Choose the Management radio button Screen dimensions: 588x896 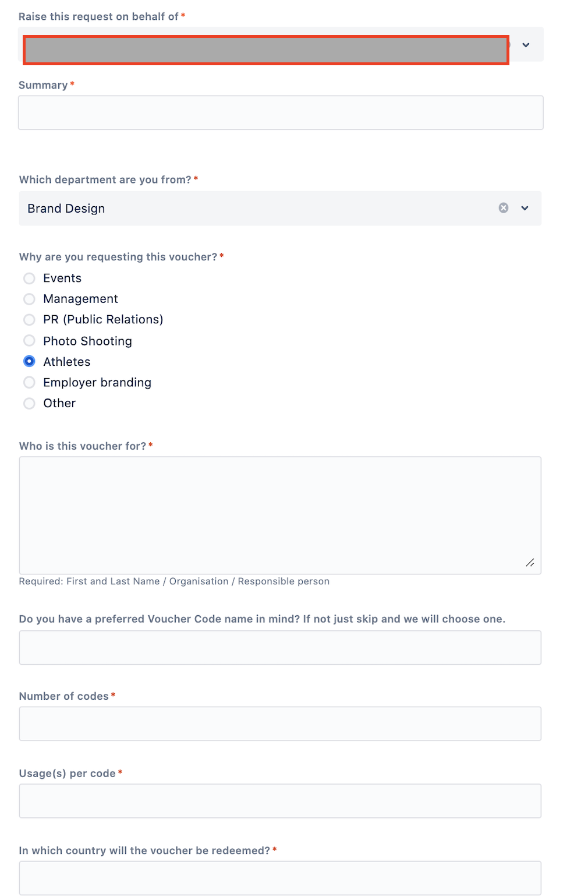click(x=29, y=299)
